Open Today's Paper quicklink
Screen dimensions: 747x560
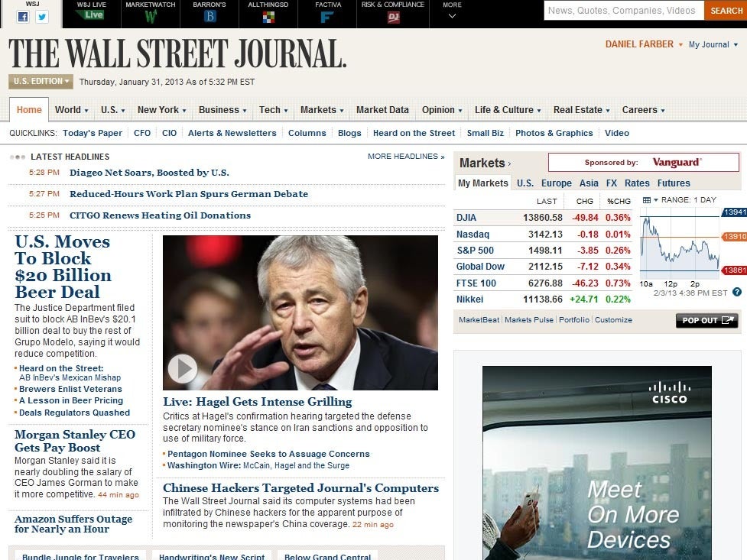click(93, 134)
